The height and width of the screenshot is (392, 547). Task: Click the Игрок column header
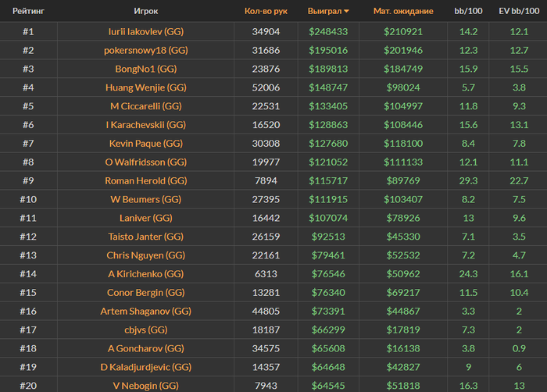pyautogui.click(x=146, y=11)
